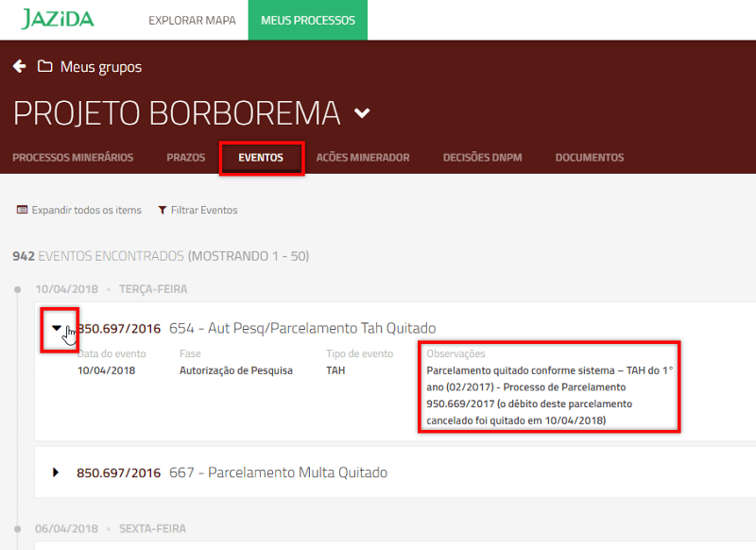Open the DOCUMENTOS tab
This screenshot has height=550, width=756.
click(589, 158)
